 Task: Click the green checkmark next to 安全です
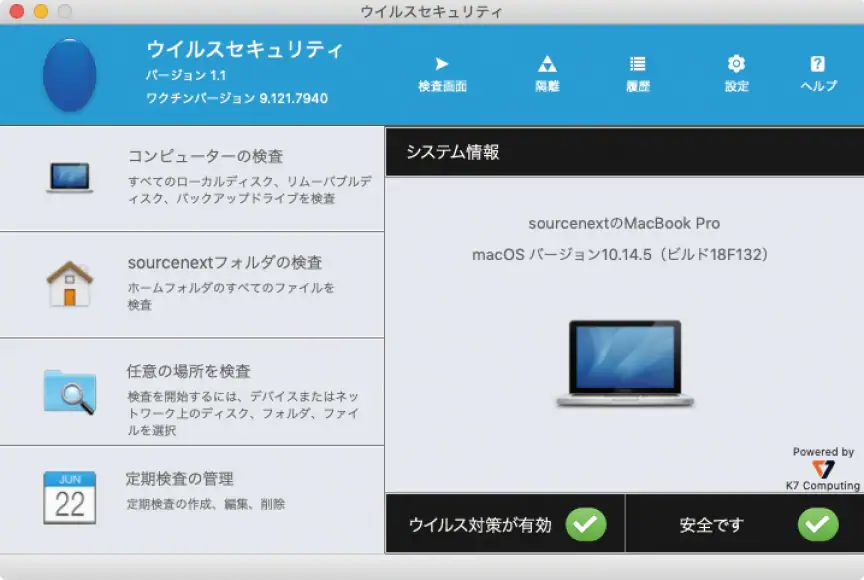tap(817, 524)
